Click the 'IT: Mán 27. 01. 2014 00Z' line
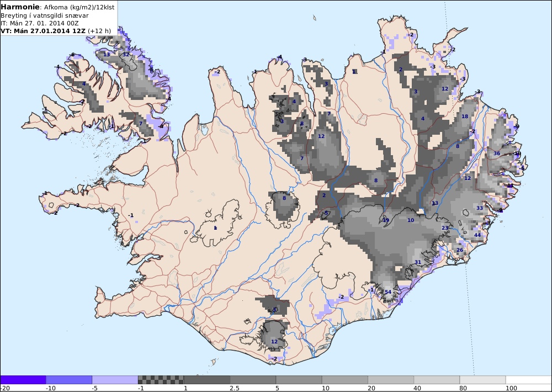The width and height of the screenshot is (552, 392). coord(40,23)
